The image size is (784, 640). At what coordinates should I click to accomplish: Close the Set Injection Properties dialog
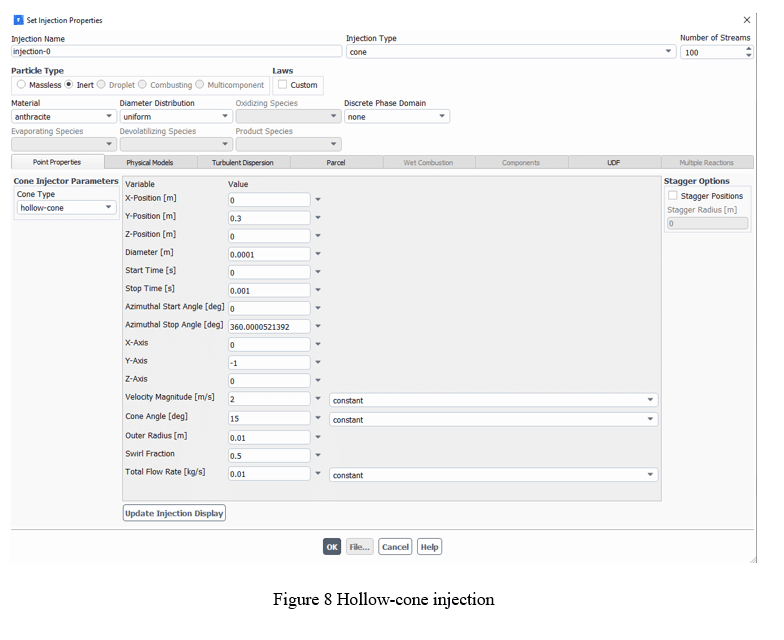pyautogui.click(x=746, y=20)
